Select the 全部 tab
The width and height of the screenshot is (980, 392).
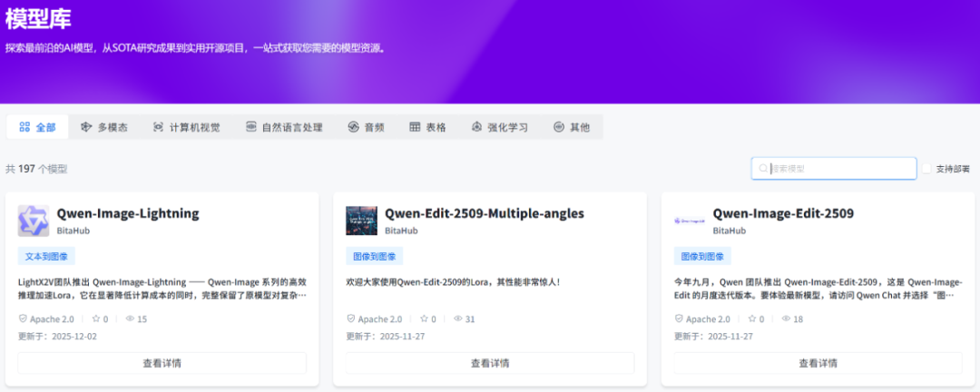pyautogui.click(x=37, y=128)
